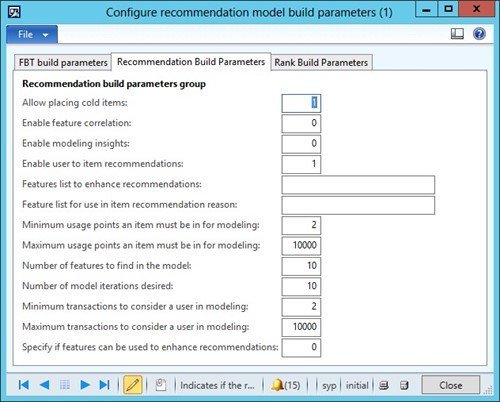Image resolution: width=500 pixels, height=402 pixels.
Task: Click Number of model iterations desired field
Action: coord(301,286)
